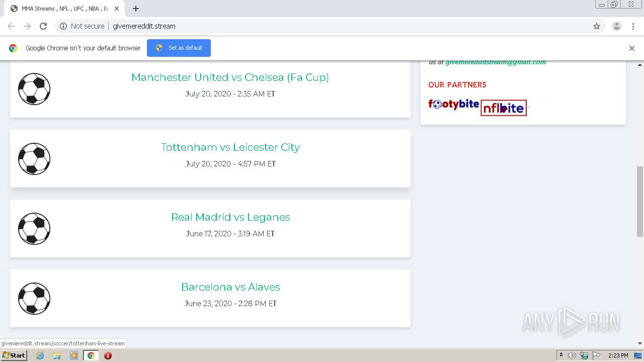
Task: Bookmark this page with the star icon
Action: click(x=597, y=26)
